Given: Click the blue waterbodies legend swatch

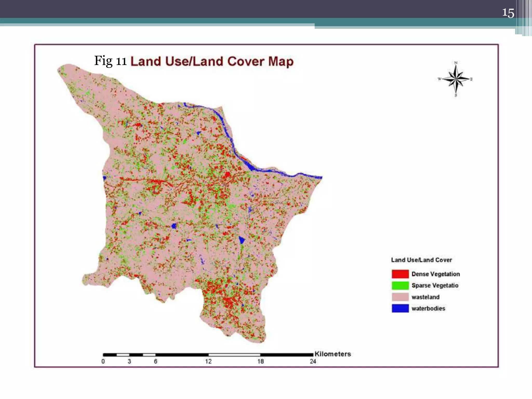Looking at the screenshot, I should pyautogui.click(x=400, y=308).
